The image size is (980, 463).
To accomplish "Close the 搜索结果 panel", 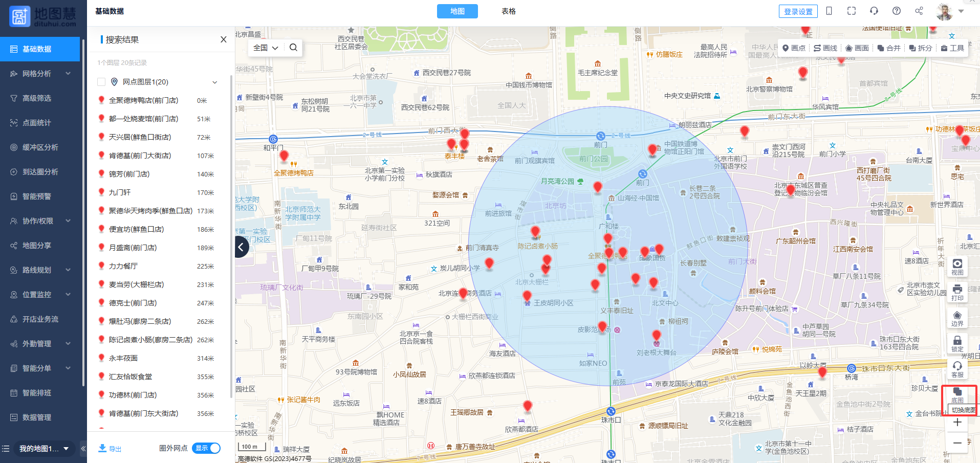I will pos(223,39).
